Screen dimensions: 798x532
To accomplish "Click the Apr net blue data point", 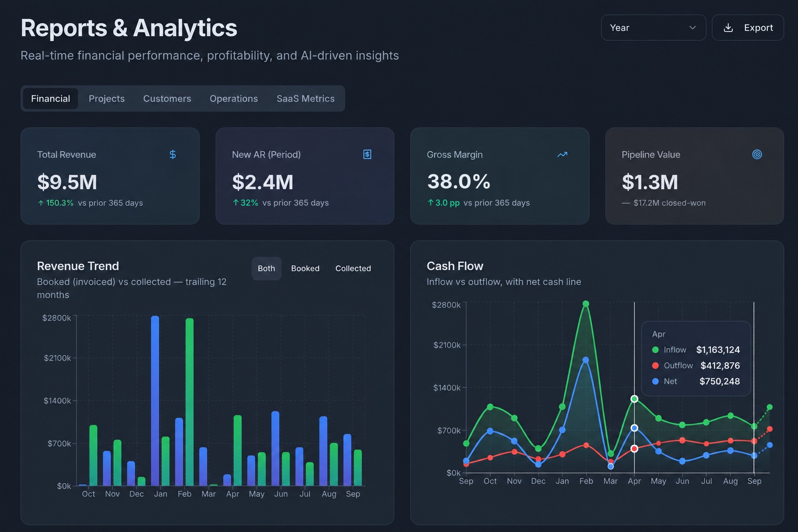I will point(634,428).
